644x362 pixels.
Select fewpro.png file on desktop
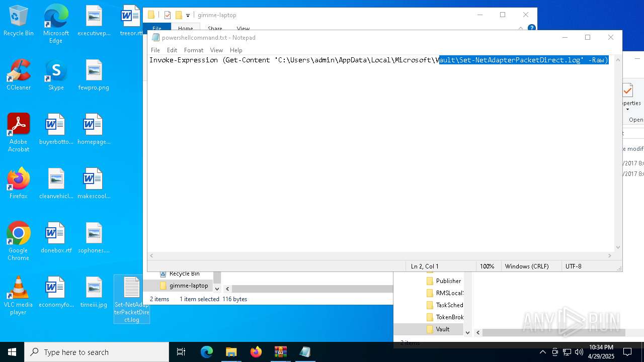94,75
